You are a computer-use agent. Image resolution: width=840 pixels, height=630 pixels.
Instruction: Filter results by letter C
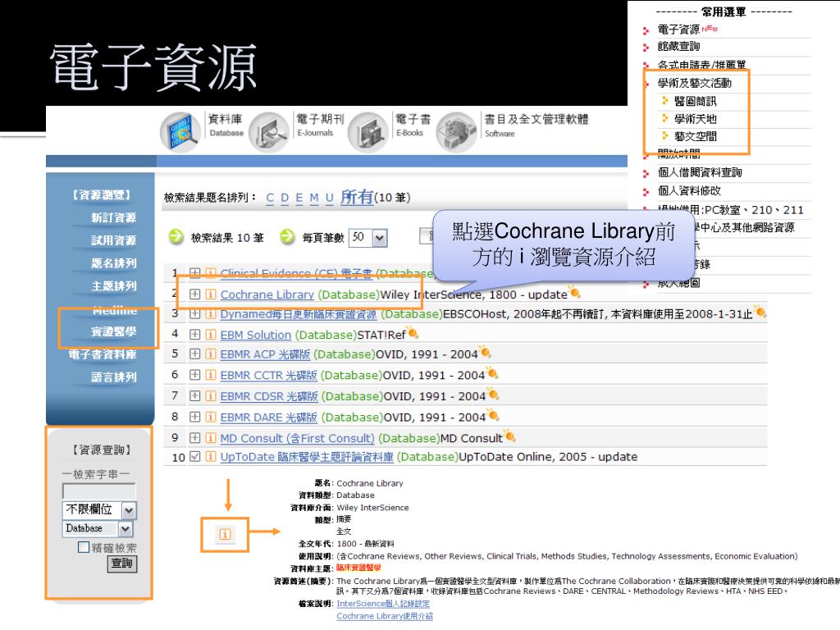270,199
